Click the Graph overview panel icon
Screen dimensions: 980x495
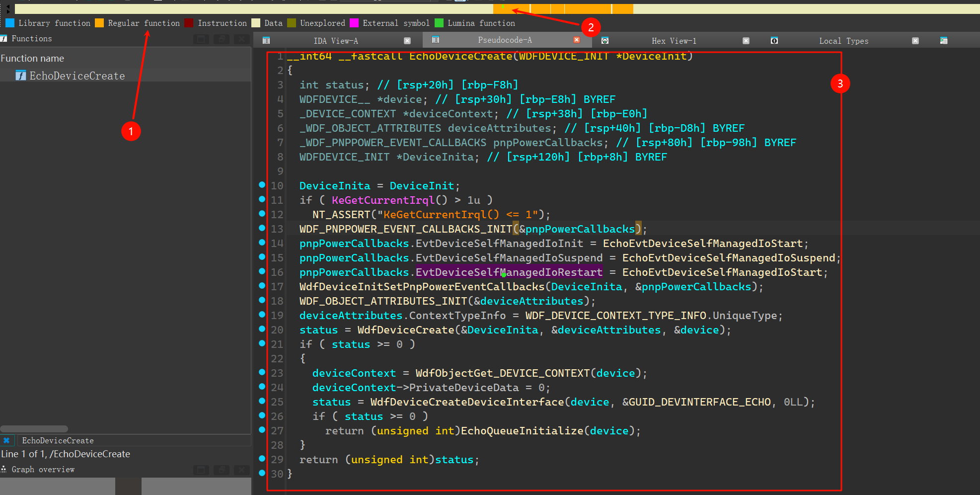[4, 469]
